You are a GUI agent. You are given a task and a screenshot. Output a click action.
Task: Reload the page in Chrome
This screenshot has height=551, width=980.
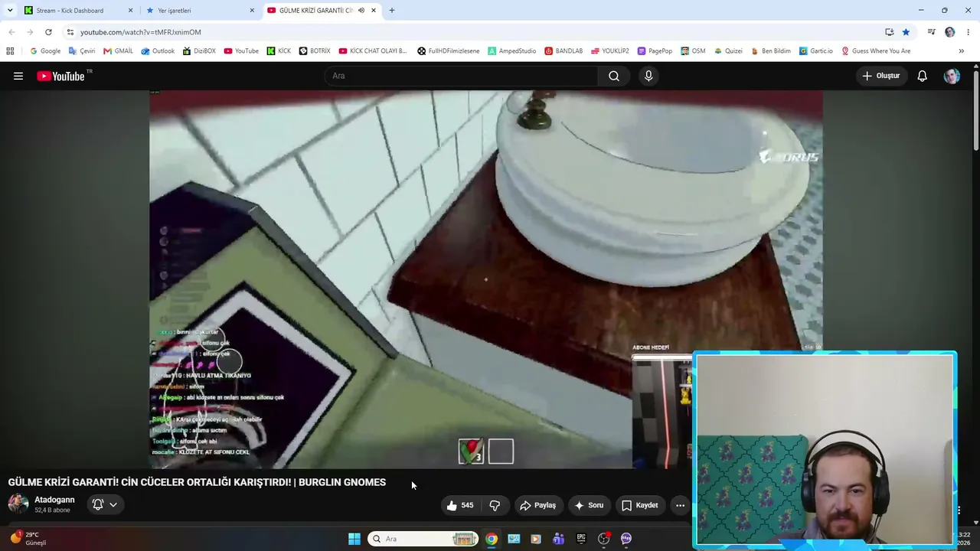[48, 32]
